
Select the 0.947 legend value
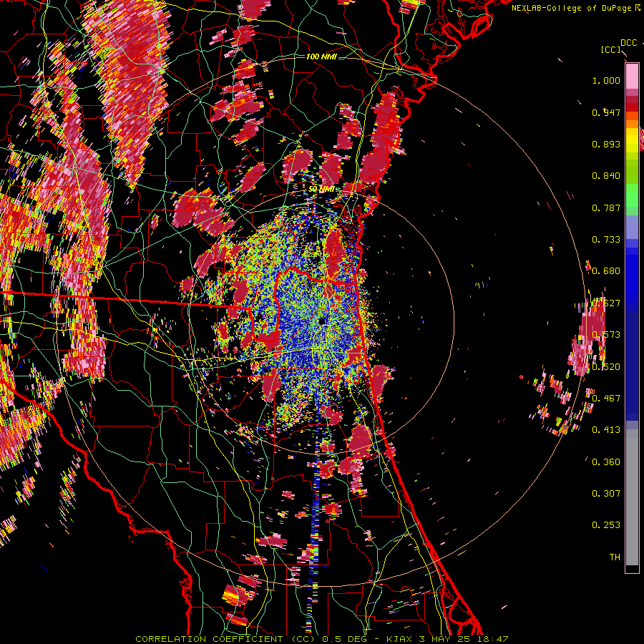tap(606, 112)
